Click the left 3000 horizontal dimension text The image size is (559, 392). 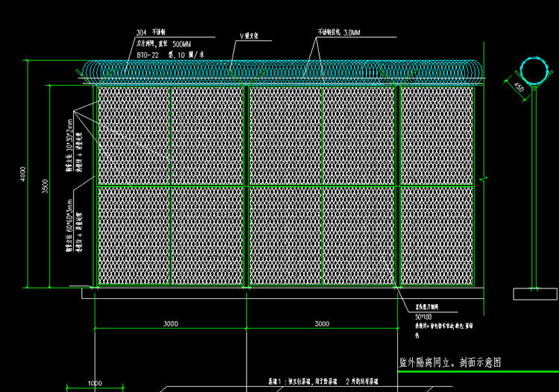tap(171, 324)
